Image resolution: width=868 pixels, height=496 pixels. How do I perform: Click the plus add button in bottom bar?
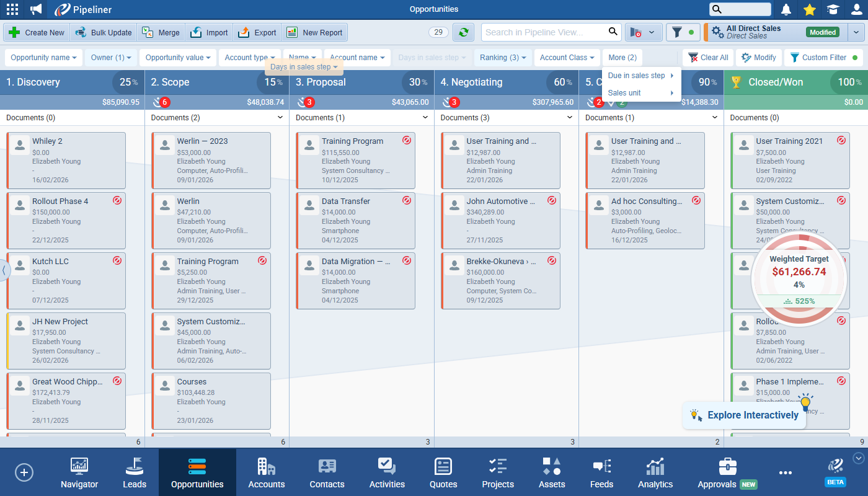click(24, 472)
